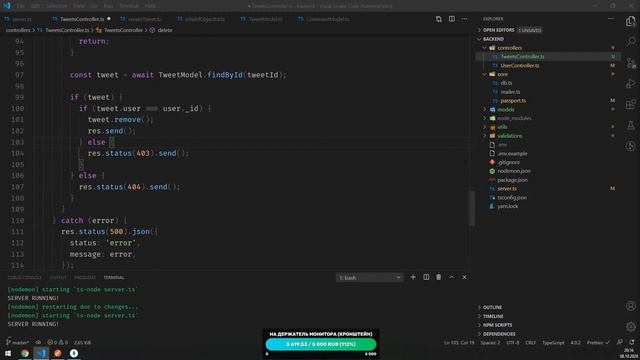Open the Testing flask icon view
The width and height of the screenshot is (640, 360).
click(630, 125)
